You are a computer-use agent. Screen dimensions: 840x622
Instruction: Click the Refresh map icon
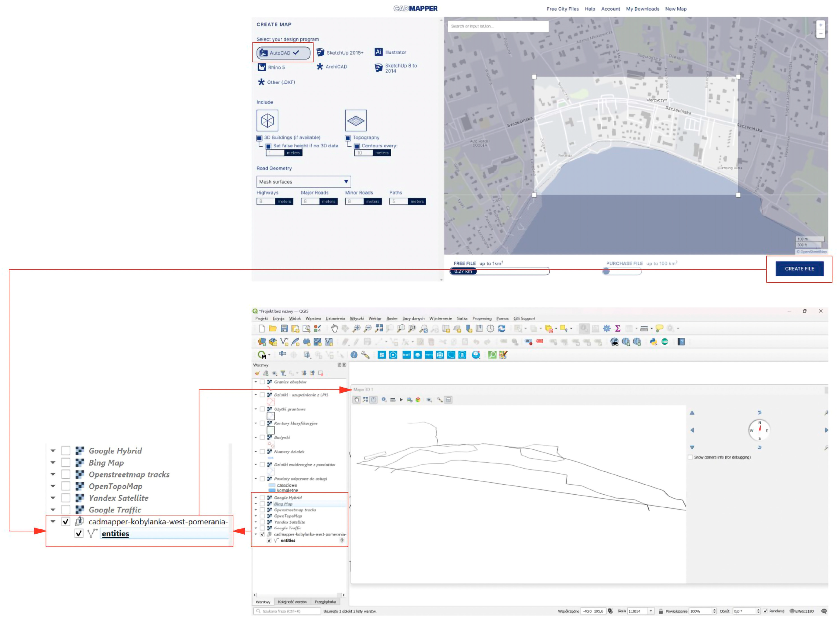coord(502,329)
